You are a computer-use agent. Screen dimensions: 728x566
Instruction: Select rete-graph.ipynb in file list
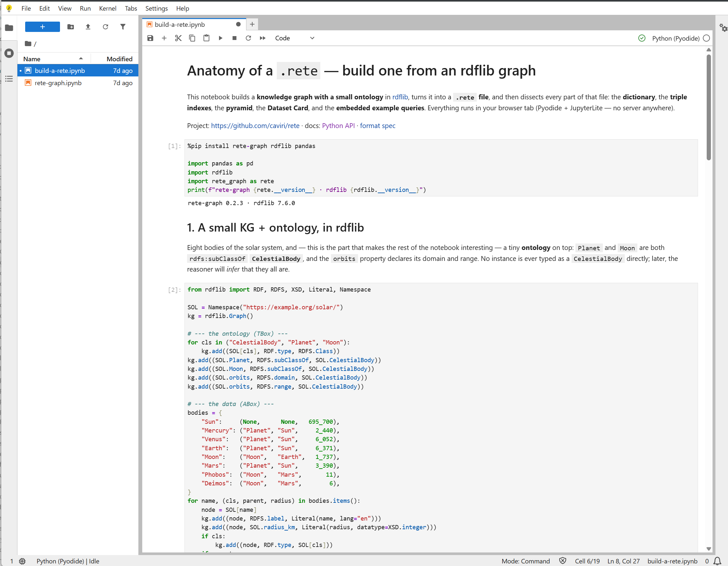(x=78, y=83)
